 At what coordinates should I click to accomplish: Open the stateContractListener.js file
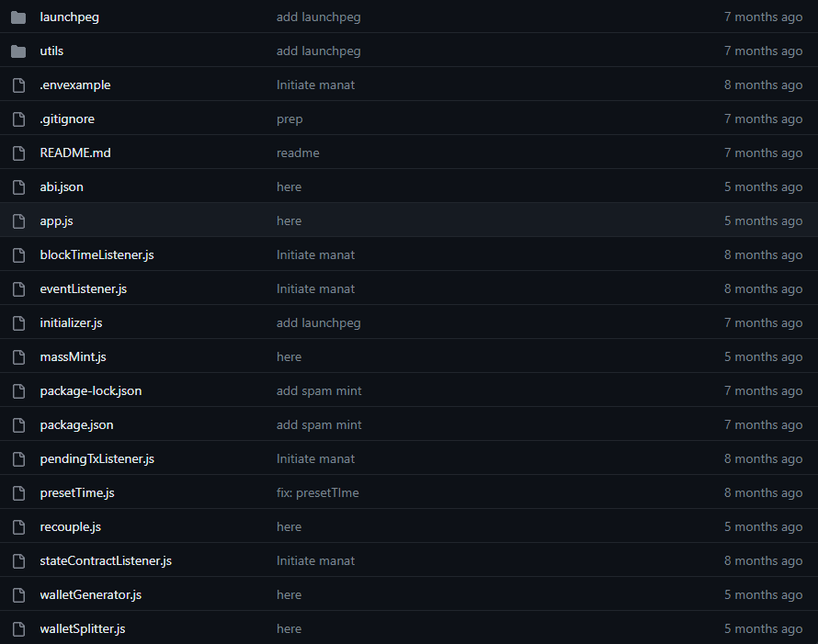[x=106, y=561]
